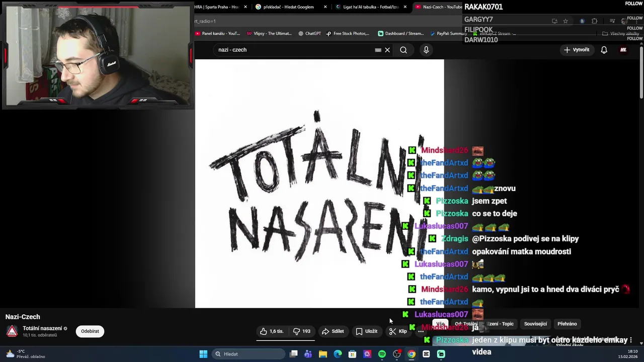Viewport: 644px width, 362px height.
Task: Open Microsoft Edge from taskbar
Action: (338, 354)
